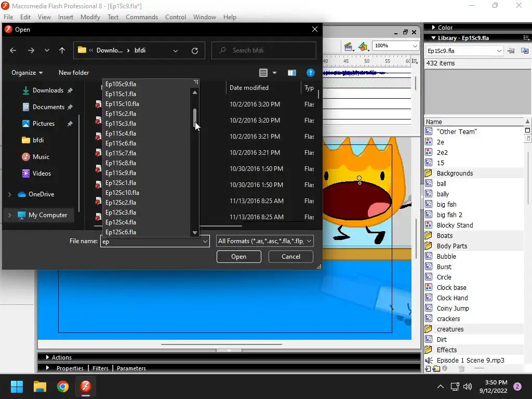The height and width of the screenshot is (399, 532).
Task: Open the system volume control
Action: point(468,387)
